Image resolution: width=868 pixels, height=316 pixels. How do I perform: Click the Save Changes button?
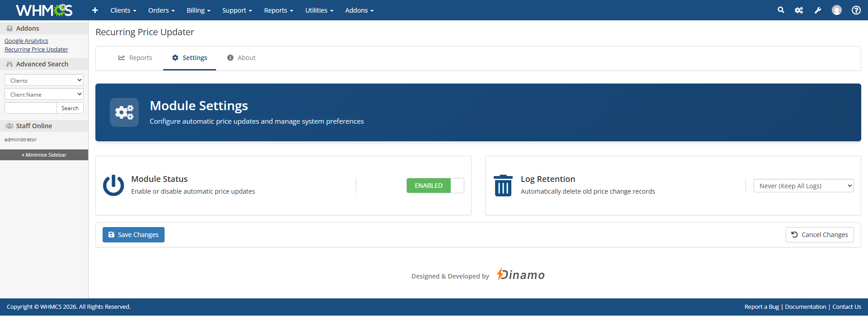133,235
